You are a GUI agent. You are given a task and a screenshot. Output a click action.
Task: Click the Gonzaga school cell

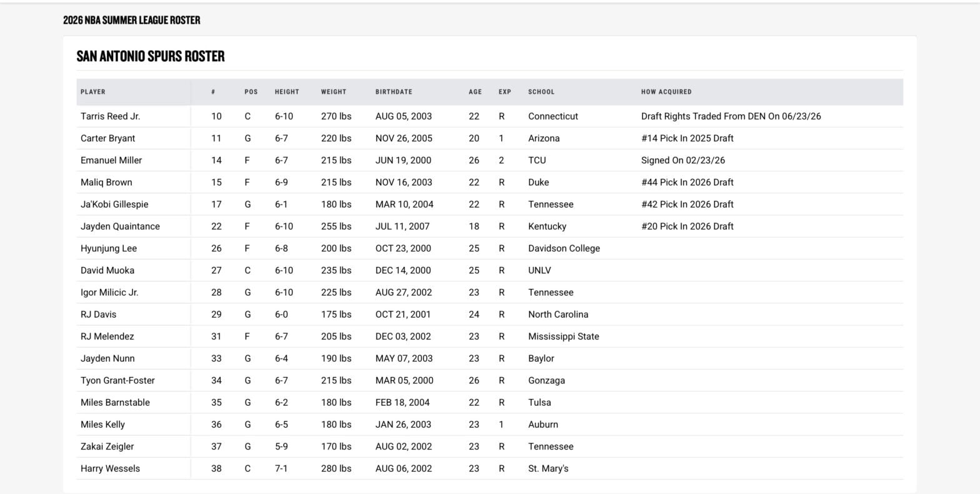pyautogui.click(x=546, y=380)
